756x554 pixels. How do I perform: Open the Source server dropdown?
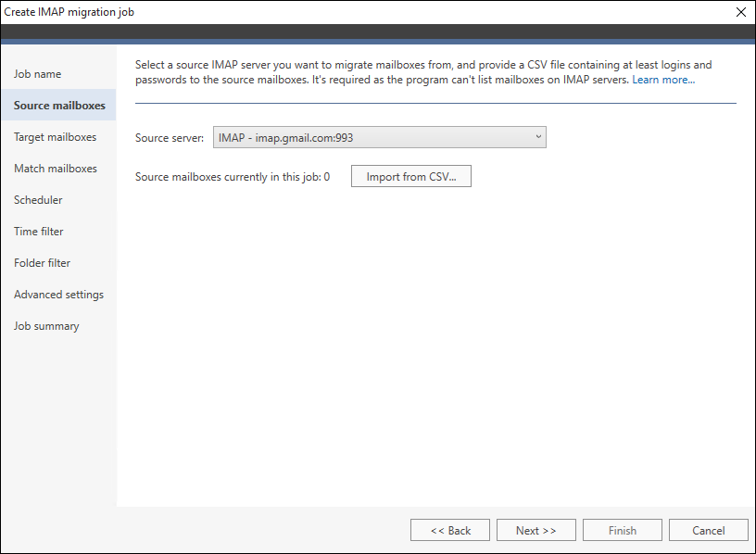[380, 137]
